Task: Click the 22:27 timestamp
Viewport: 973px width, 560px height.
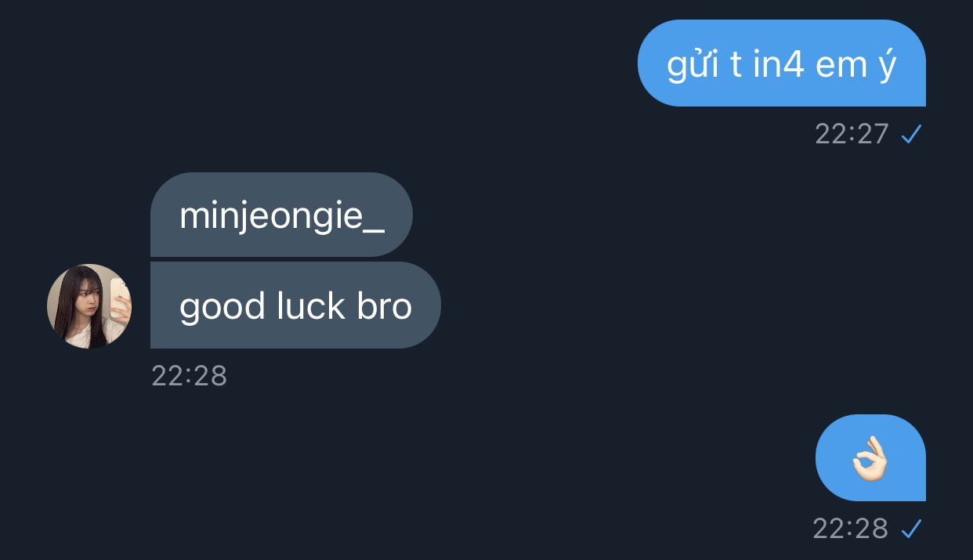Action: pyautogui.click(x=852, y=135)
